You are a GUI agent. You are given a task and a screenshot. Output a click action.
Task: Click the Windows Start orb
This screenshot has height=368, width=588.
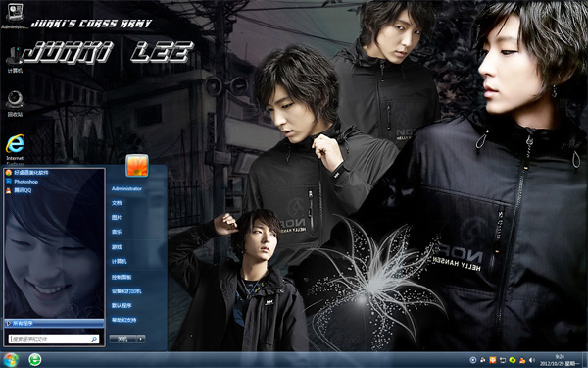pyautogui.click(x=11, y=360)
